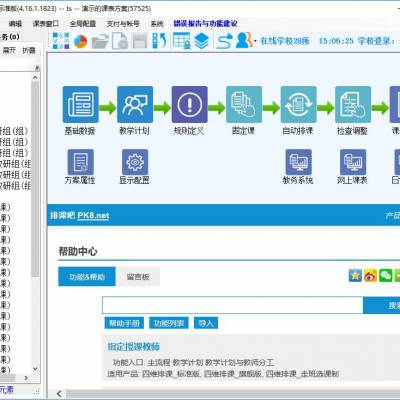Switch to the 留言板 tab
400x400 pixels.
click(138, 277)
